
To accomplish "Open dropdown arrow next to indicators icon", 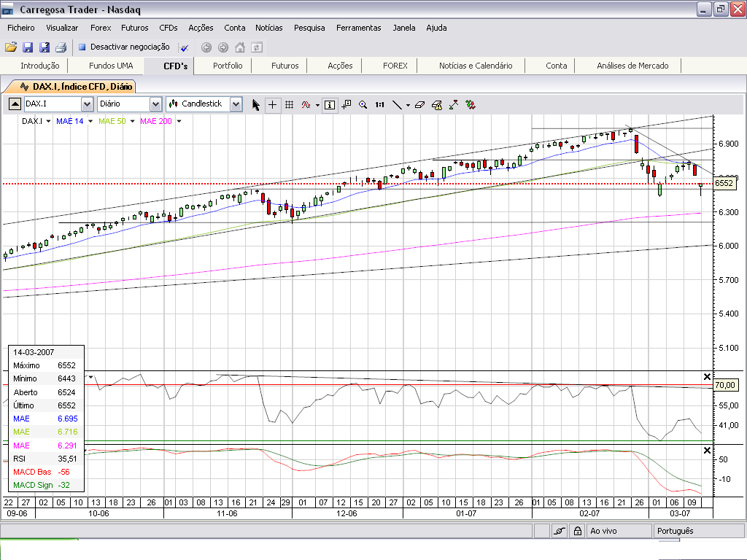I will tap(317, 105).
